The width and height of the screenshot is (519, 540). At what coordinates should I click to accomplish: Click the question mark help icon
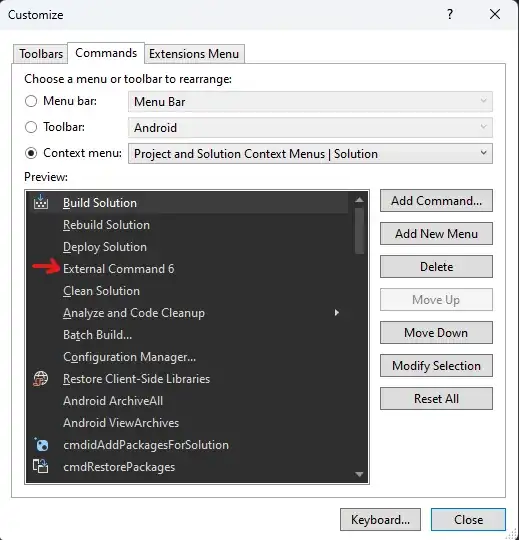(450, 14)
